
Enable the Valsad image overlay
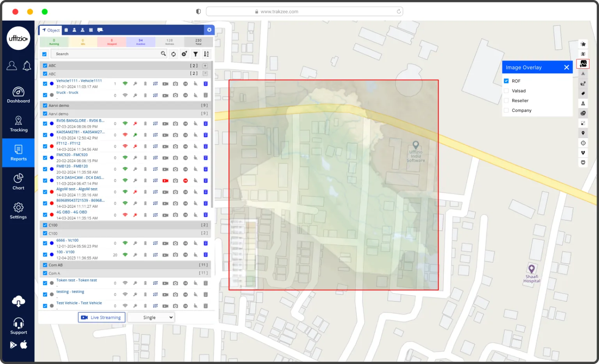coord(506,91)
